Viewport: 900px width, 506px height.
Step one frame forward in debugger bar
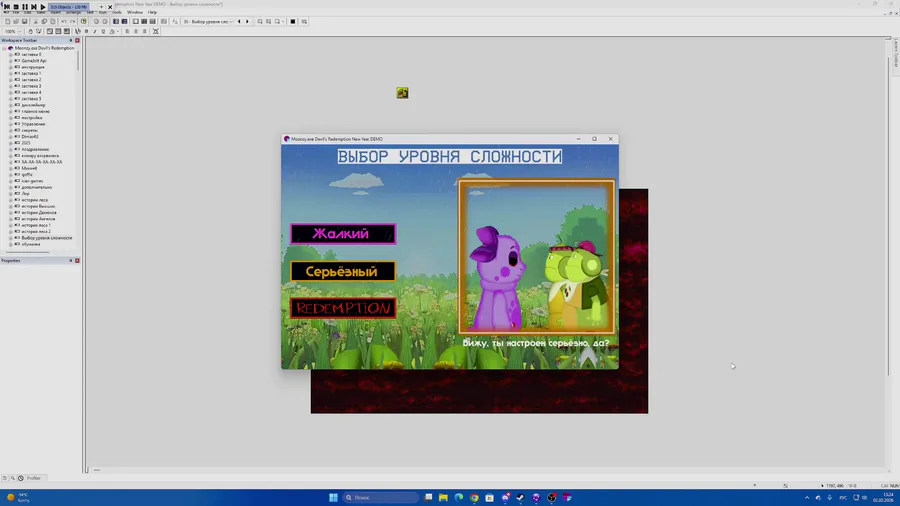coord(33,7)
